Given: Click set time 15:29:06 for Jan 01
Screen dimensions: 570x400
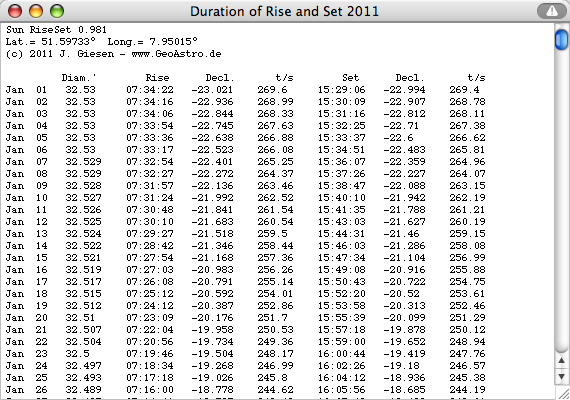Looking at the screenshot, I should coord(342,90).
